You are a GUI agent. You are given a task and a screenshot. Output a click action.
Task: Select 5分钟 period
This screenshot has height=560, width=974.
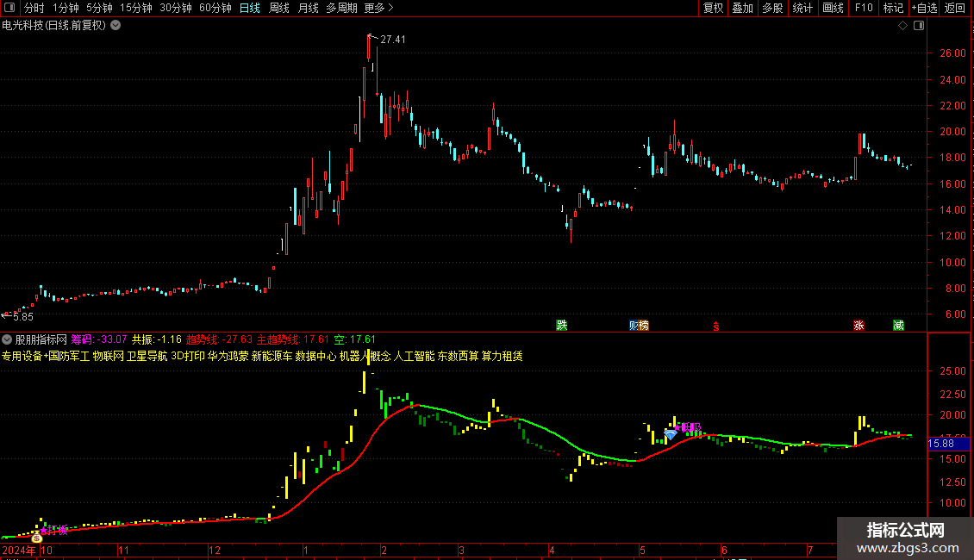(x=99, y=8)
